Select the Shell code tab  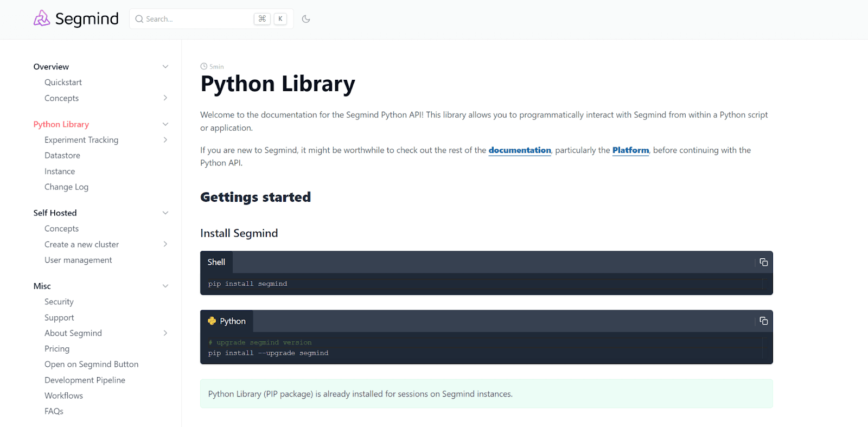[216, 262]
